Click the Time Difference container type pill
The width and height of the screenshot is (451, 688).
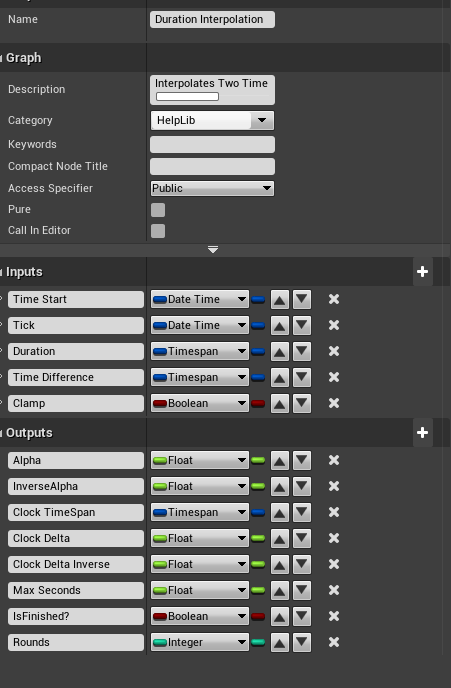click(258, 377)
